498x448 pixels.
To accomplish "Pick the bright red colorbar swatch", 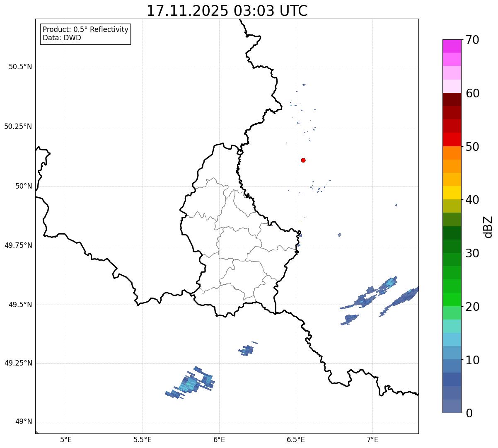I will coord(452,139).
